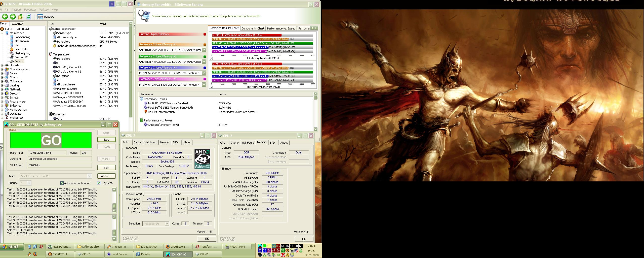Select Bærbar PC in the EVEREST tree
The height and width of the screenshot is (258, 644).
21,57
